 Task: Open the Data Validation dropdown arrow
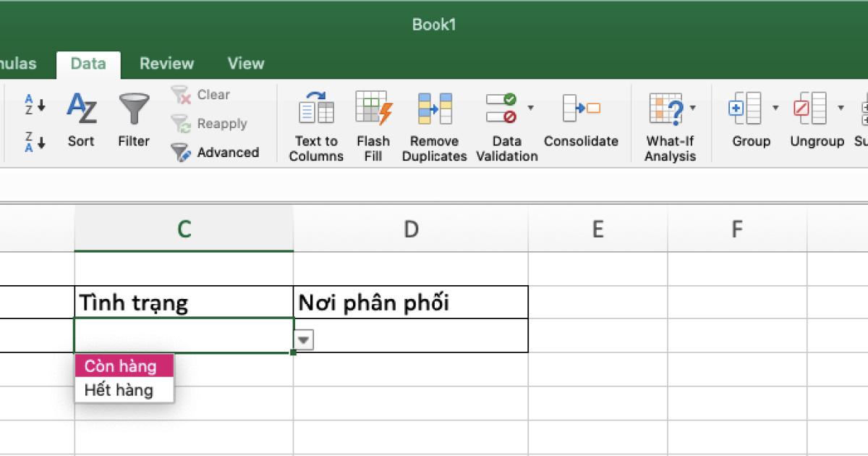[x=532, y=107]
